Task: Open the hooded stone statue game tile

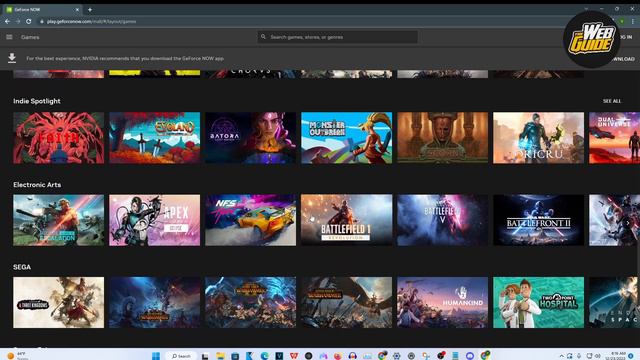Action: (x=442, y=138)
